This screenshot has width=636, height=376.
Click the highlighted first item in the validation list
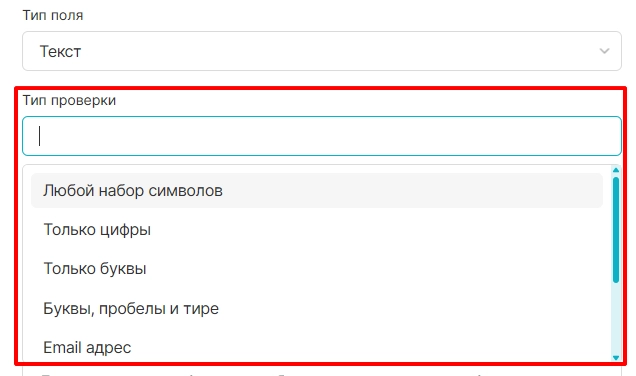point(317,191)
